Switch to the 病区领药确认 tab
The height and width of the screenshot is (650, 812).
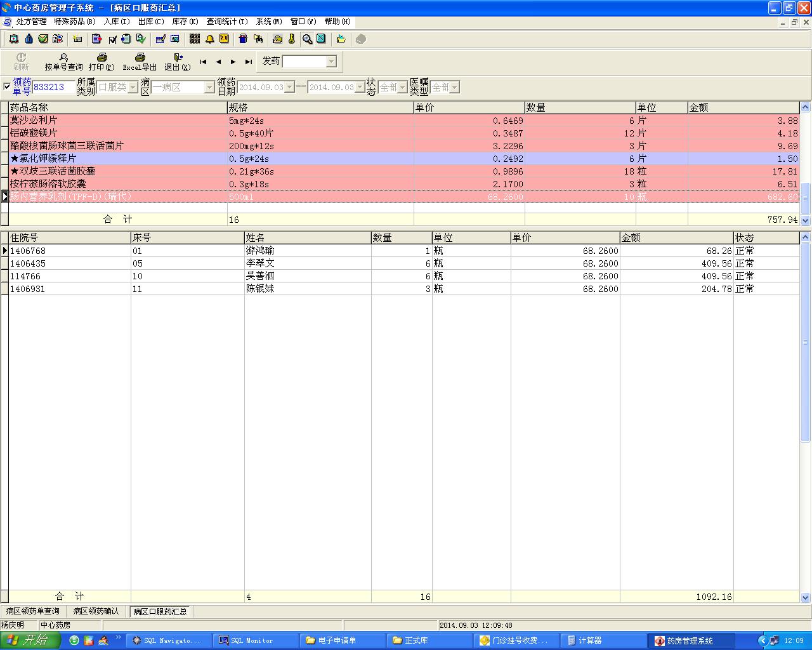pyautogui.click(x=96, y=611)
